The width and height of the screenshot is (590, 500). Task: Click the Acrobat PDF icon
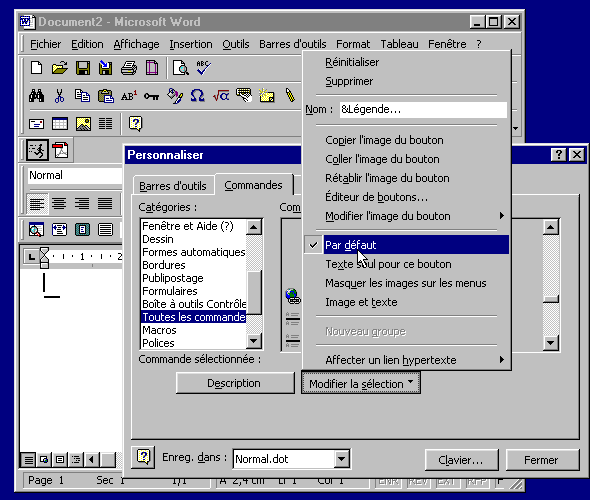click(61, 150)
